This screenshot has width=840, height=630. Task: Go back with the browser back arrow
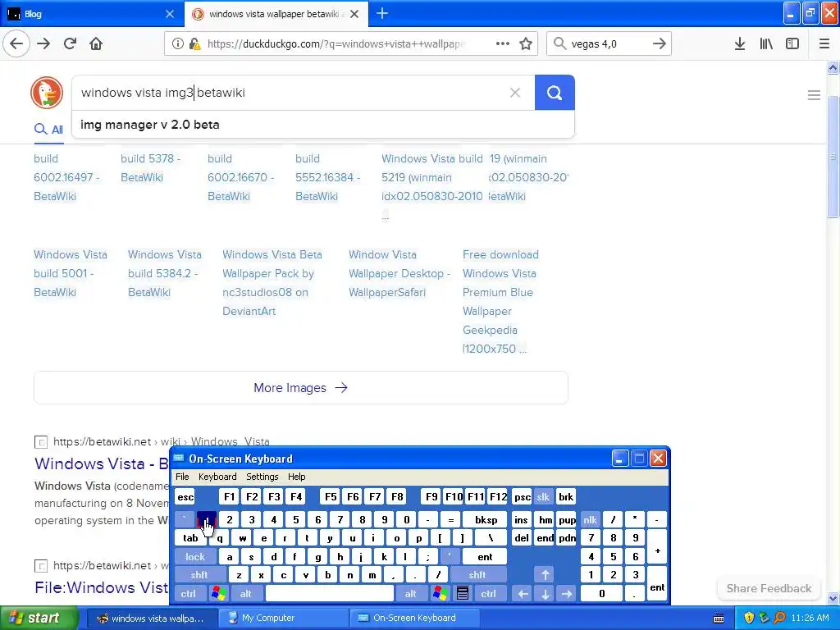(16, 43)
